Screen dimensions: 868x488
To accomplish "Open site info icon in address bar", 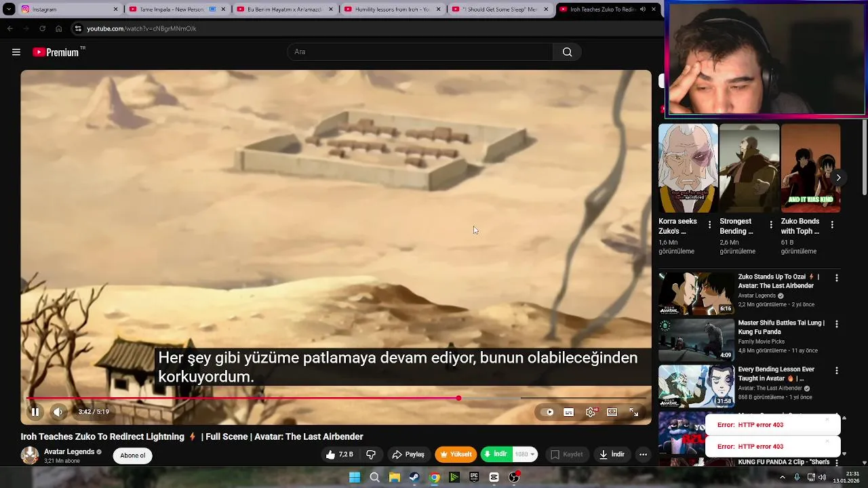I will pyautogui.click(x=78, y=28).
